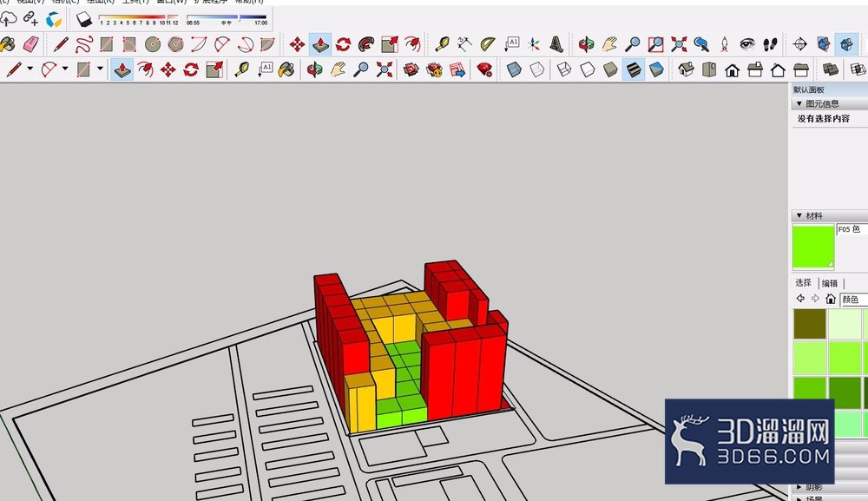Viewport: 868px width, 501px height.
Task: Select the Position Camera tool
Action: click(725, 44)
